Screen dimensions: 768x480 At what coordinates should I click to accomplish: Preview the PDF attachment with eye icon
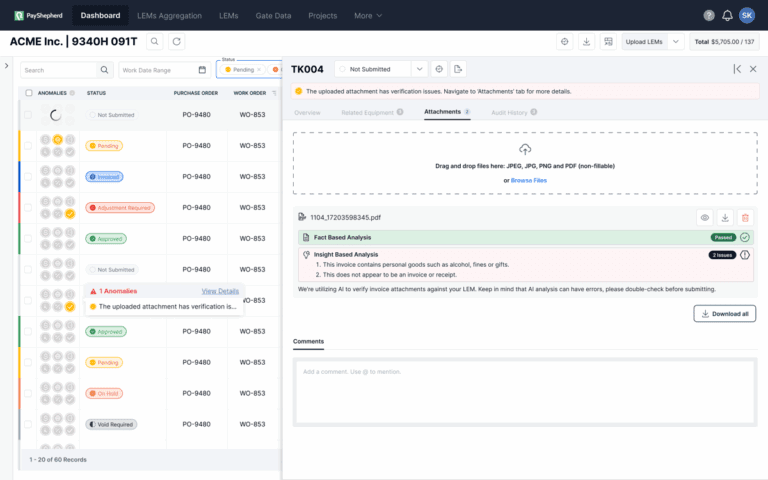[x=705, y=217]
